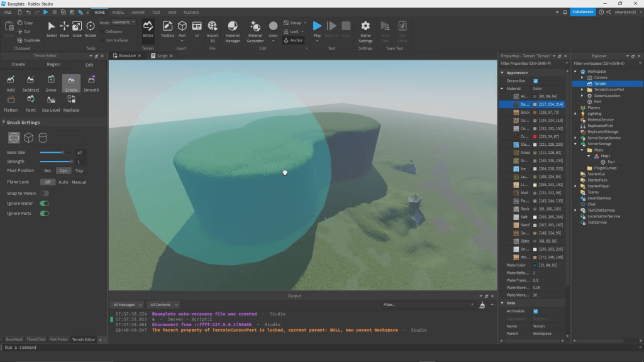The image size is (644, 362).
Task: Select the Smooth terrain tool
Action: [91, 84]
